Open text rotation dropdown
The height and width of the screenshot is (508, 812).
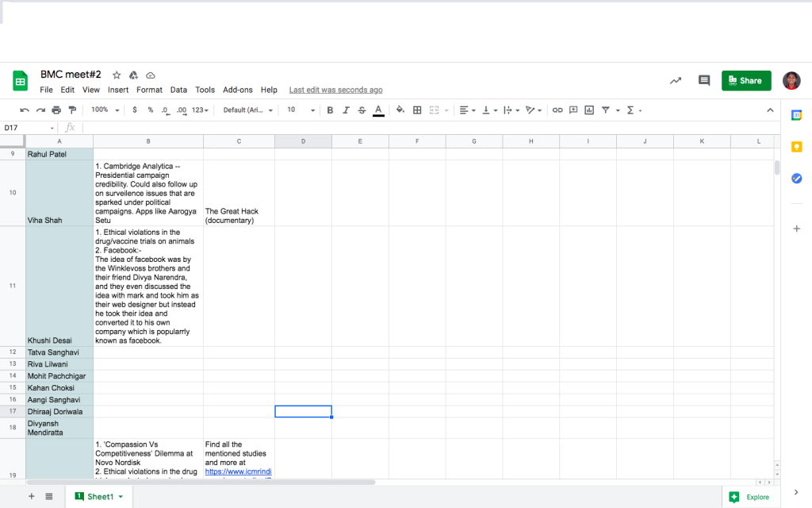[x=534, y=110]
